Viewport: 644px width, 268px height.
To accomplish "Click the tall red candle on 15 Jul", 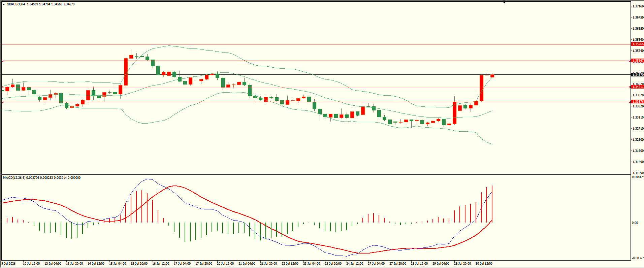I will coord(126,72).
